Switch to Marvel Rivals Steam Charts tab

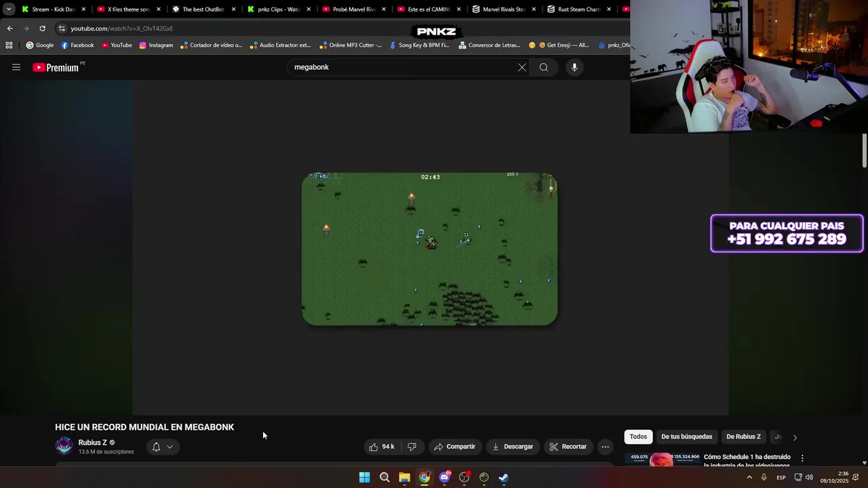pos(503,9)
